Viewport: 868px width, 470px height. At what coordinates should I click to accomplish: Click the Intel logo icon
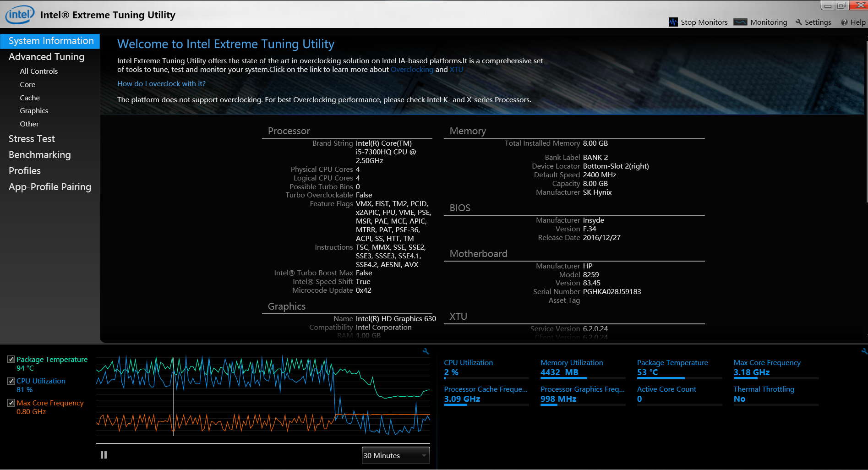pyautogui.click(x=19, y=14)
